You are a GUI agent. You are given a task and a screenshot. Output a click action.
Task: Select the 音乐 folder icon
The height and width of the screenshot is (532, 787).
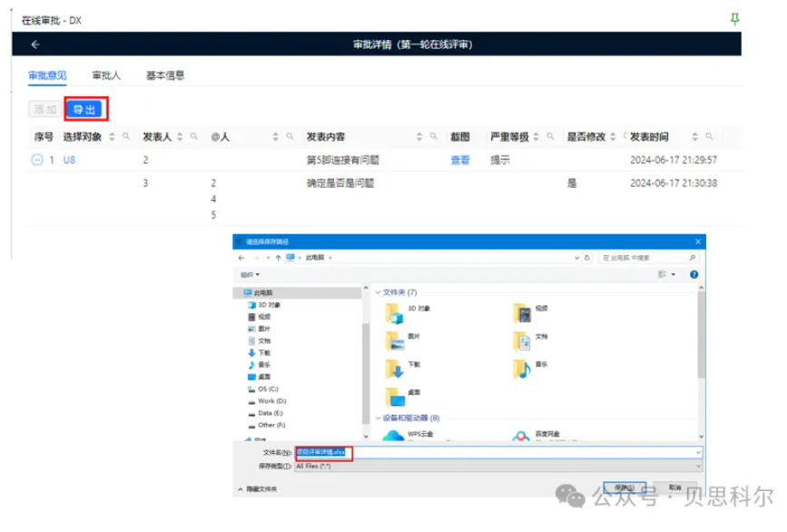(x=522, y=368)
